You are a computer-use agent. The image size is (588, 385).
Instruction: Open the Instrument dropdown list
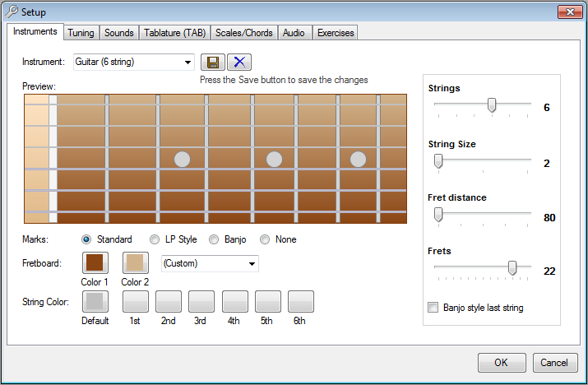188,62
